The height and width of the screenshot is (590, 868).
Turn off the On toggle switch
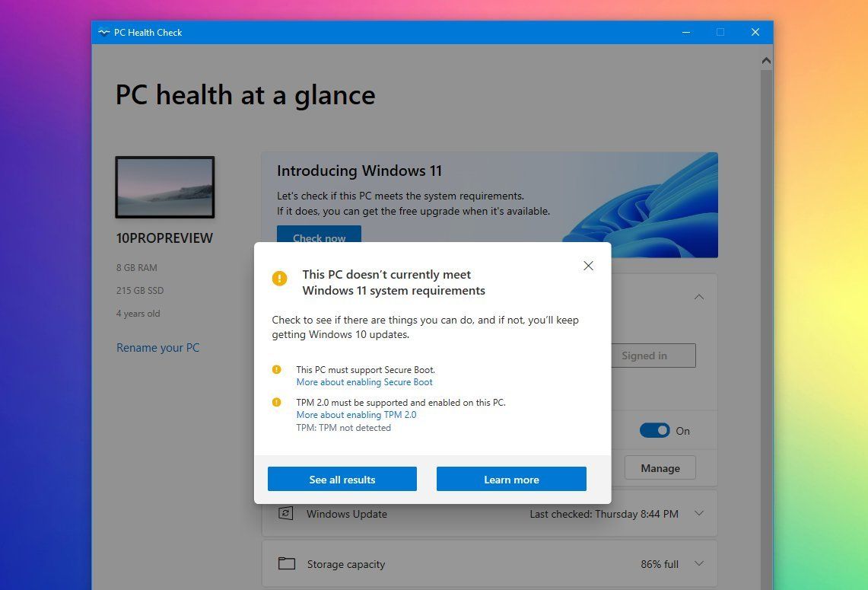(x=654, y=430)
